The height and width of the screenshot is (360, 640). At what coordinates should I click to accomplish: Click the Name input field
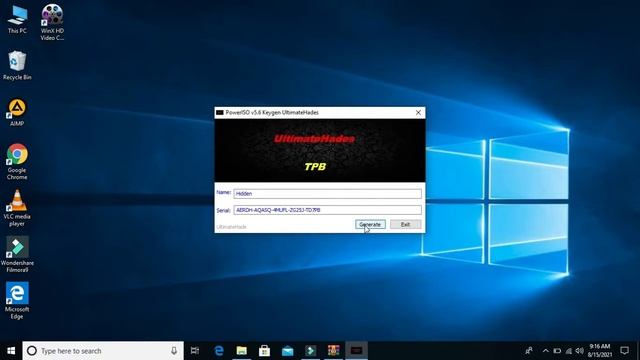point(327,193)
